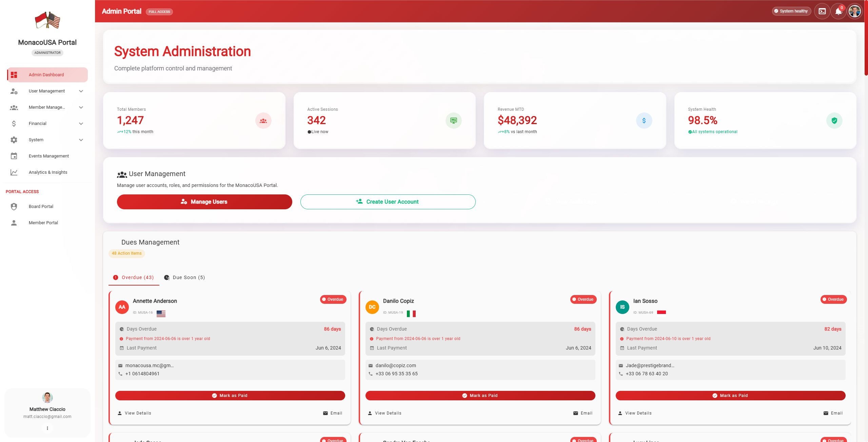Image resolution: width=868 pixels, height=442 pixels.
Task: Mark Danilo Copiz as Paid
Action: point(480,396)
